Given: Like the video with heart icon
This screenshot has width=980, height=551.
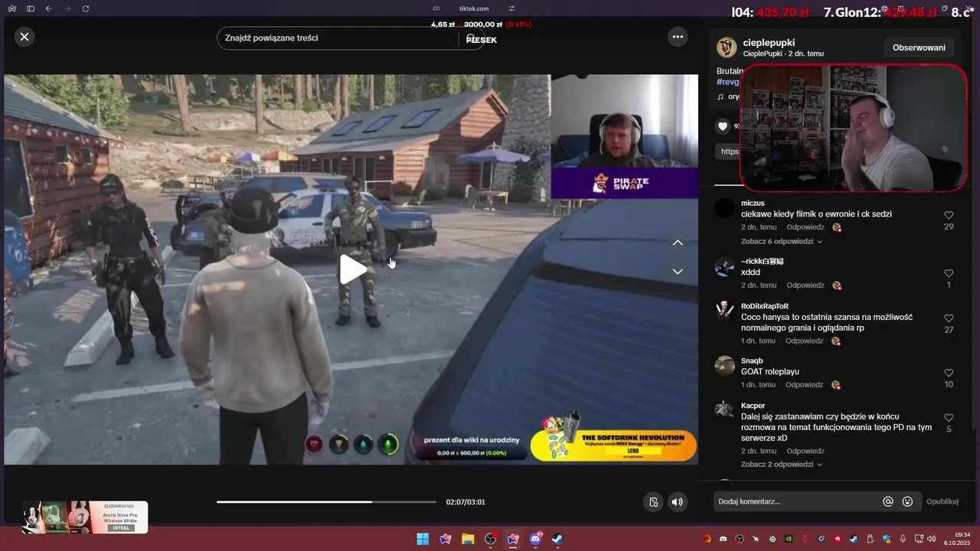Looking at the screenshot, I should [723, 126].
